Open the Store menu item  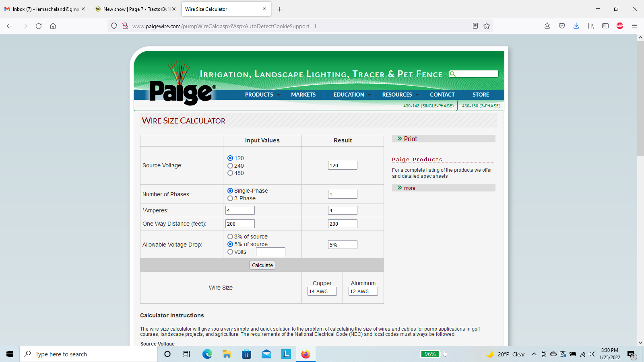(x=481, y=95)
